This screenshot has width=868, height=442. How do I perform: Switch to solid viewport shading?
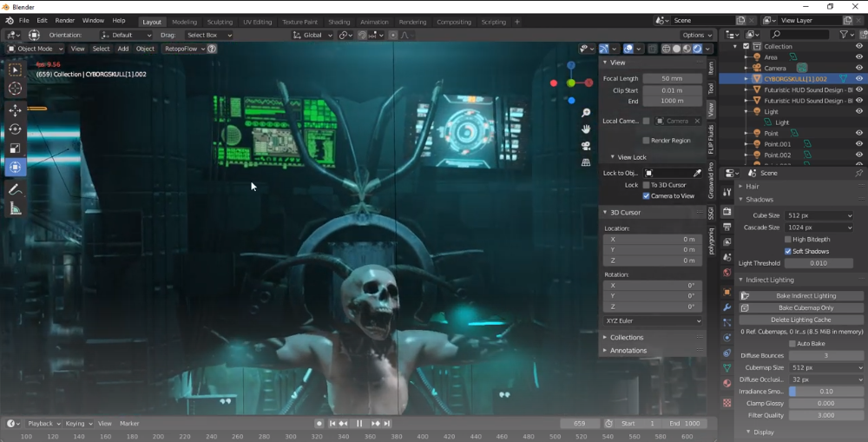coord(676,49)
